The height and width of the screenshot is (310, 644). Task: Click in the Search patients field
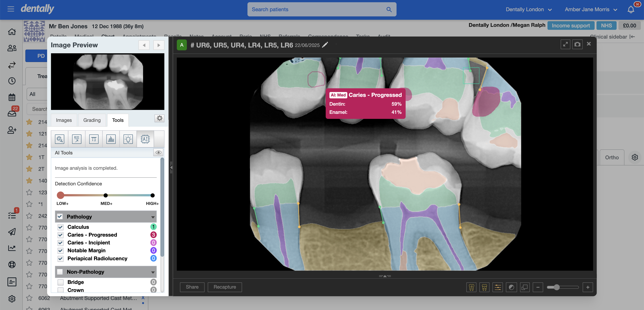coord(322,10)
